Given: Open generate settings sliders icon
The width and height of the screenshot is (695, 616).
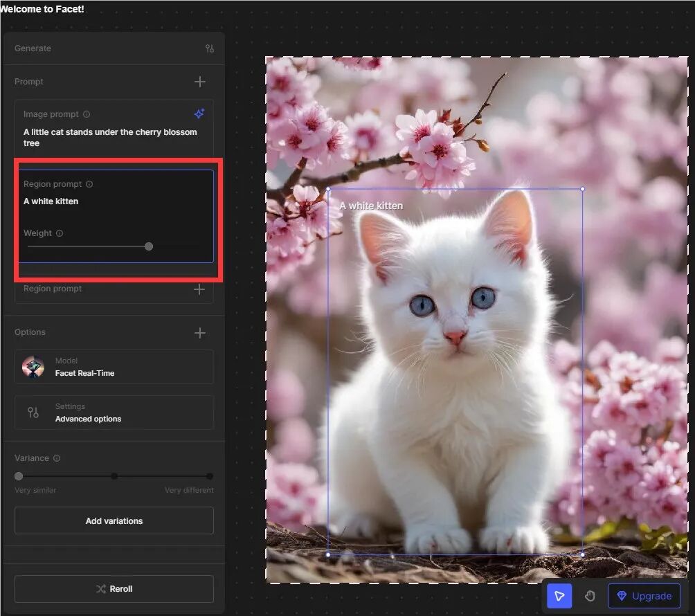Looking at the screenshot, I should [x=210, y=48].
